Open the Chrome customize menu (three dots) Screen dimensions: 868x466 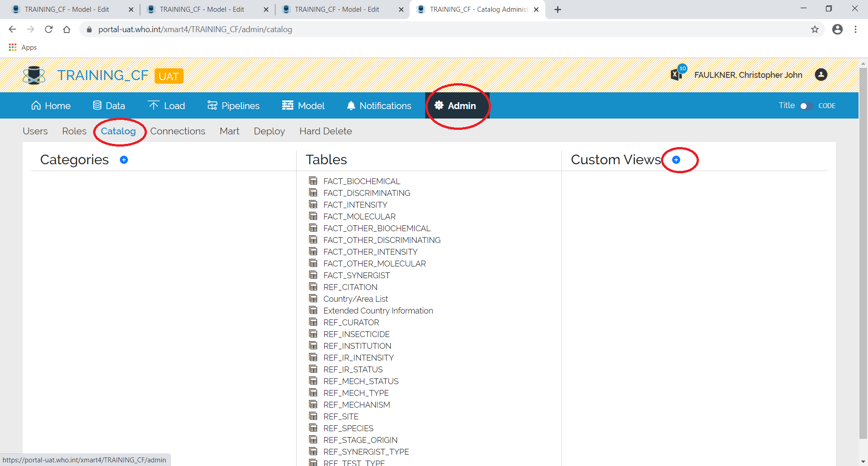pos(856,29)
